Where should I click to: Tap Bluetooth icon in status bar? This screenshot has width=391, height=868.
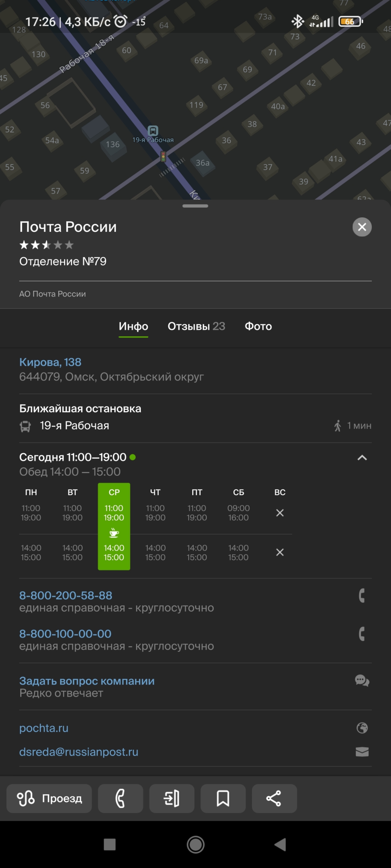click(x=297, y=22)
